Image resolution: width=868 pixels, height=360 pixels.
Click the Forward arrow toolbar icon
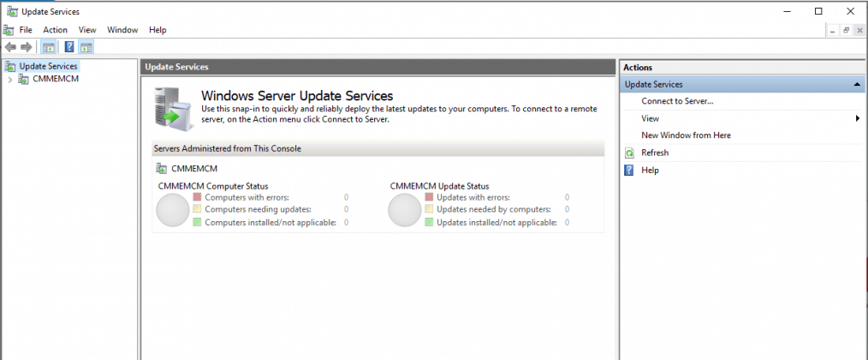click(26, 47)
